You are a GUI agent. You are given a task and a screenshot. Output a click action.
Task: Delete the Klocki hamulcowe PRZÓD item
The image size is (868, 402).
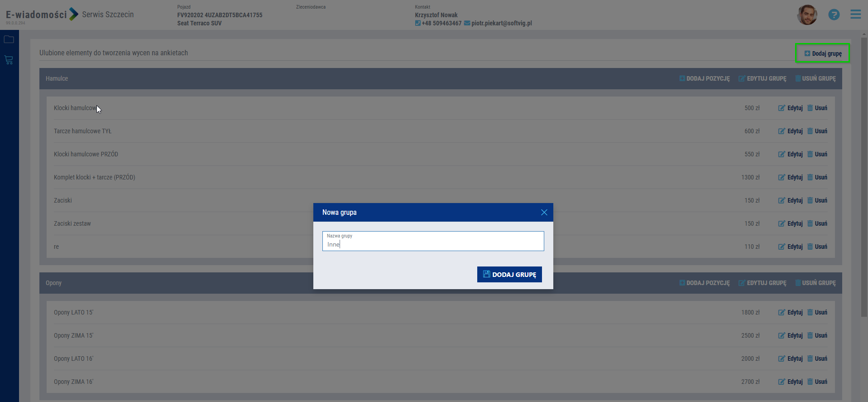coord(817,154)
